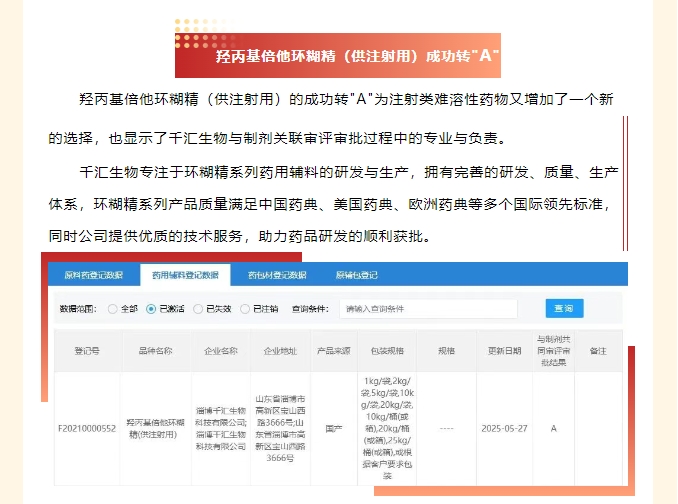Click the 数据范围 label

pos(78,309)
